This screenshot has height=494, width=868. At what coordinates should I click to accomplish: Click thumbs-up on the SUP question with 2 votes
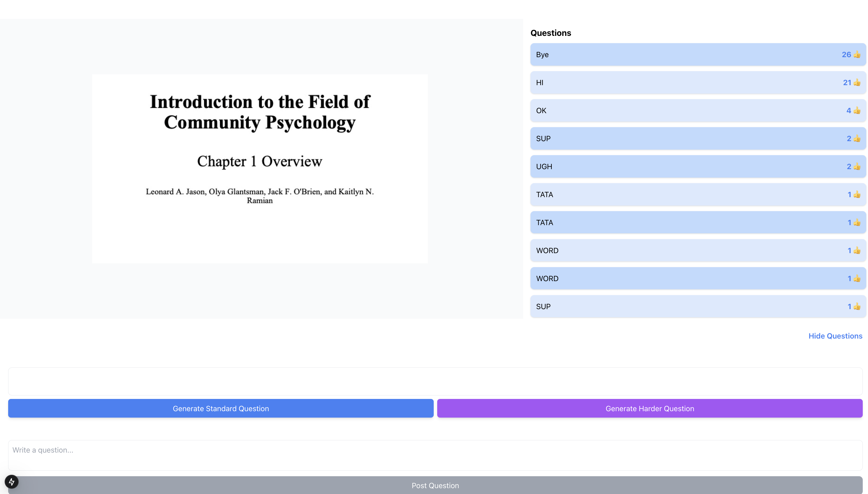click(x=857, y=139)
